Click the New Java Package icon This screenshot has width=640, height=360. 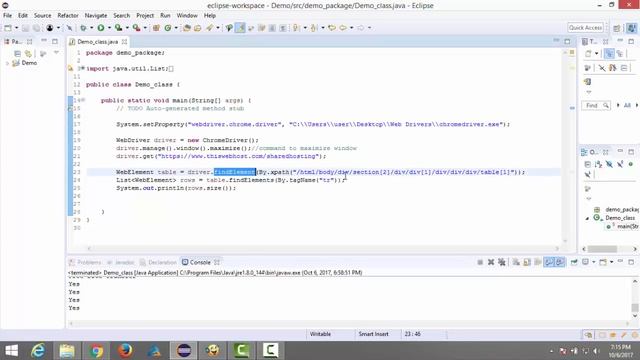pos(156,28)
